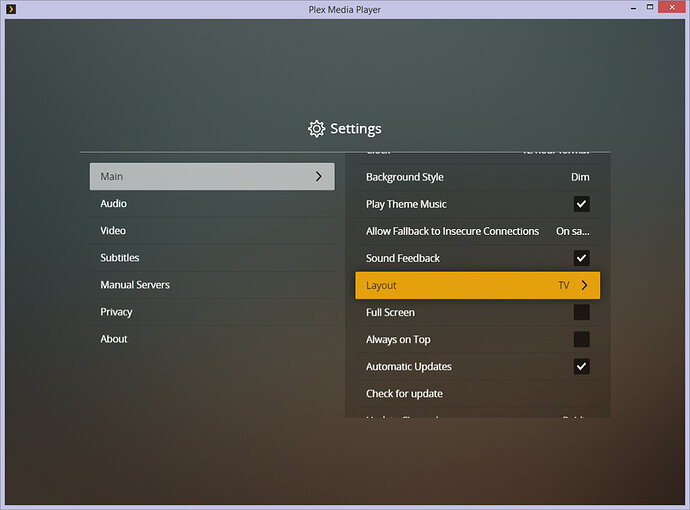The width and height of the screenshot is (690, 510).
Task: Enable the Full Screen checkbox
Action: point(581,312)
